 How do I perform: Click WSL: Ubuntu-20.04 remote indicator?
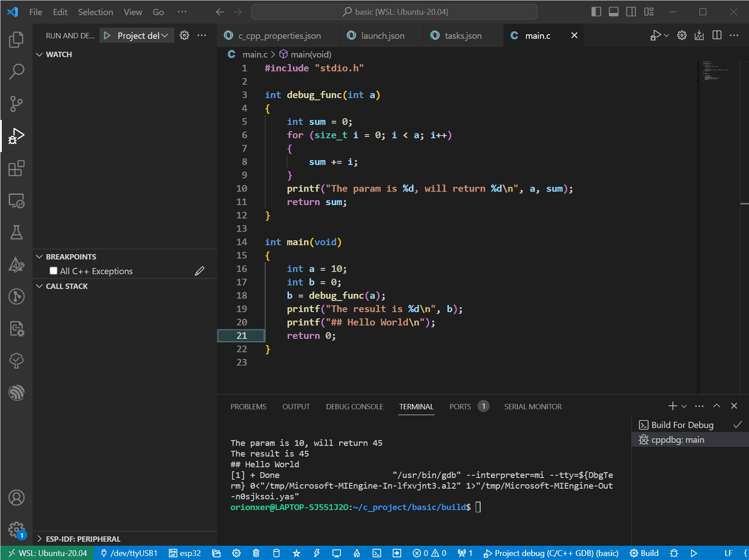pos(48,553)
